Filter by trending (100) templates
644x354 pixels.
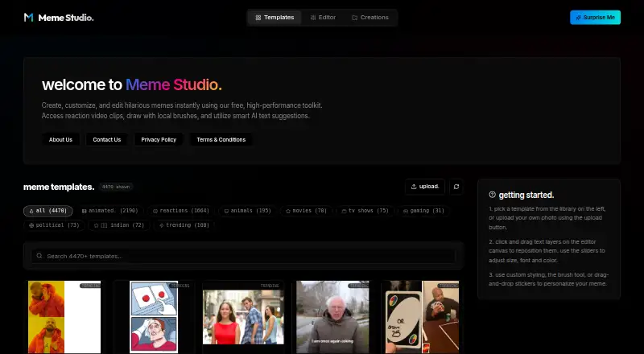tap(184, 225)
